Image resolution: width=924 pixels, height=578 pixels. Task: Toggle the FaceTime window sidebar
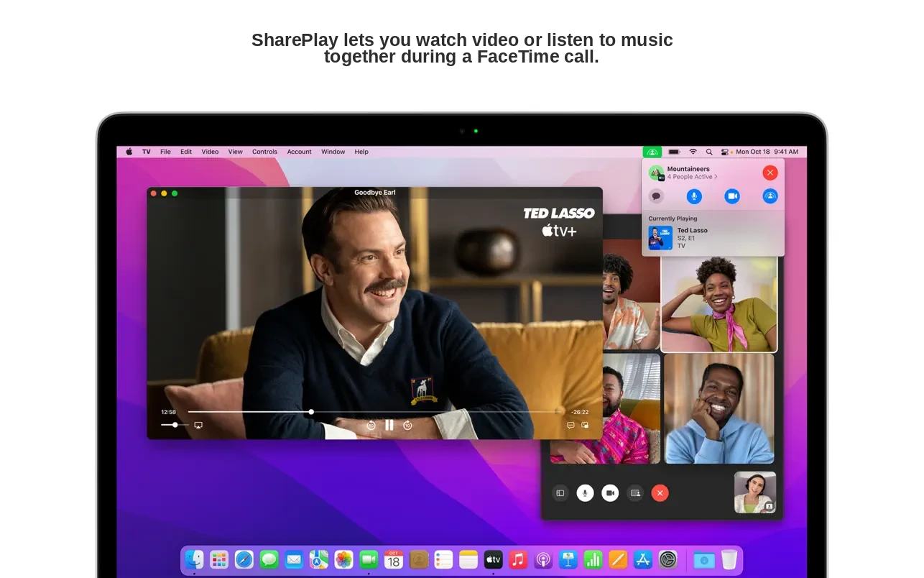pos(560,493)
